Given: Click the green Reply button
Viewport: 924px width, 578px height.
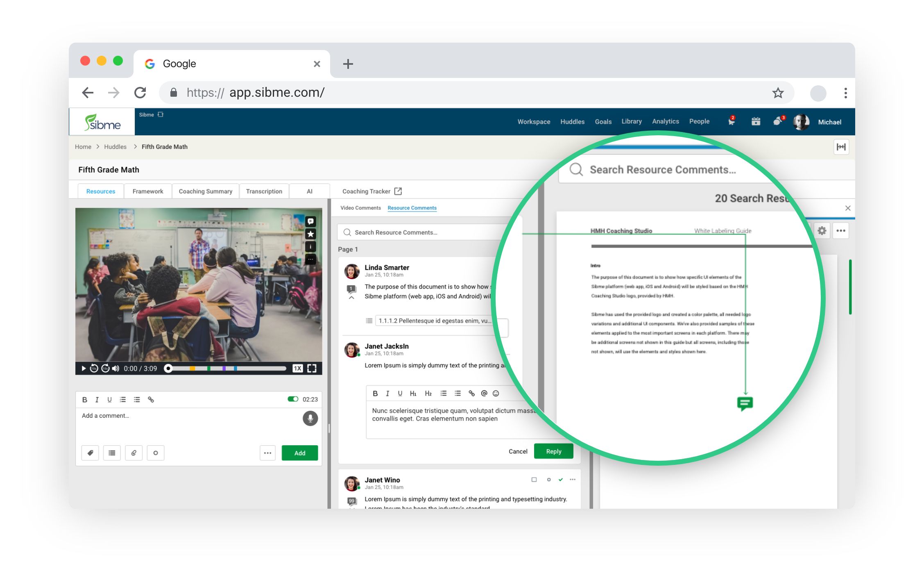Looking at the screenshot, I should tap(554, 451).
